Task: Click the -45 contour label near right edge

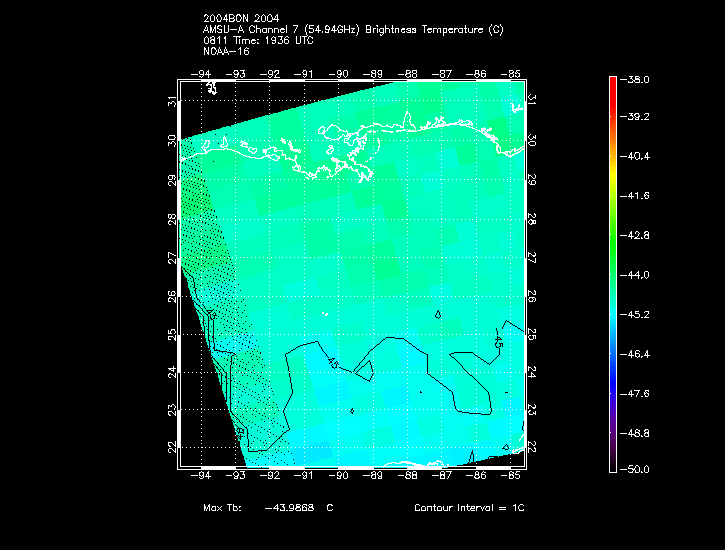Action: click(x=498, y=338)
